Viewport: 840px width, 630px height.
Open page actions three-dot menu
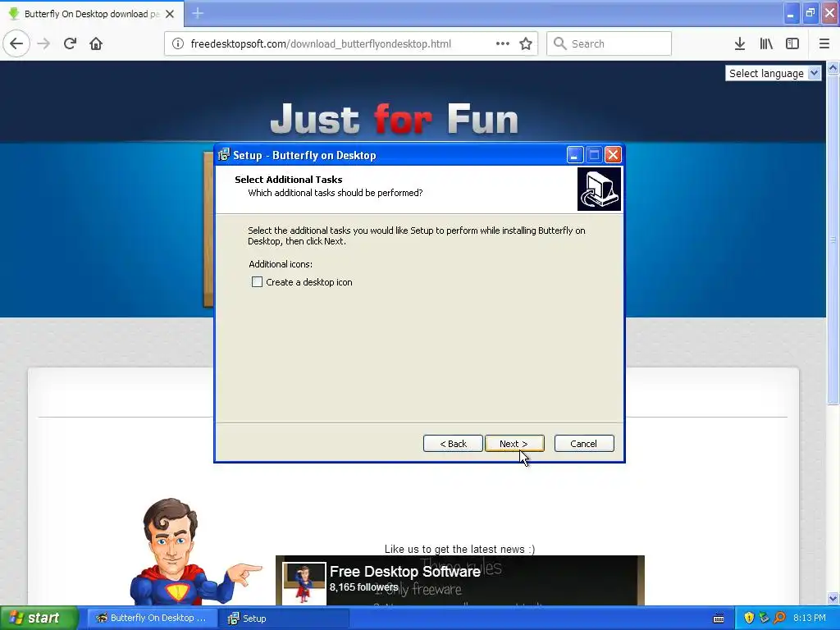[503, 43]
